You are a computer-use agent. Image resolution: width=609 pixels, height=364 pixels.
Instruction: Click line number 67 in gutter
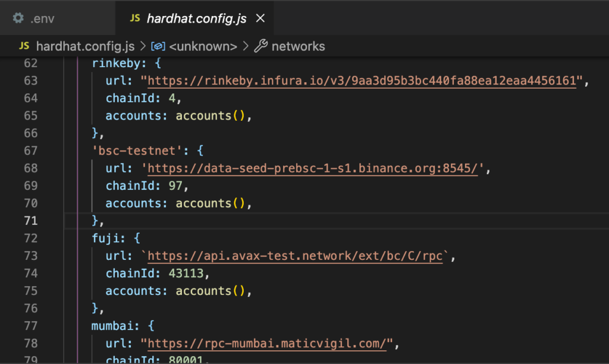tap(31, 150)
